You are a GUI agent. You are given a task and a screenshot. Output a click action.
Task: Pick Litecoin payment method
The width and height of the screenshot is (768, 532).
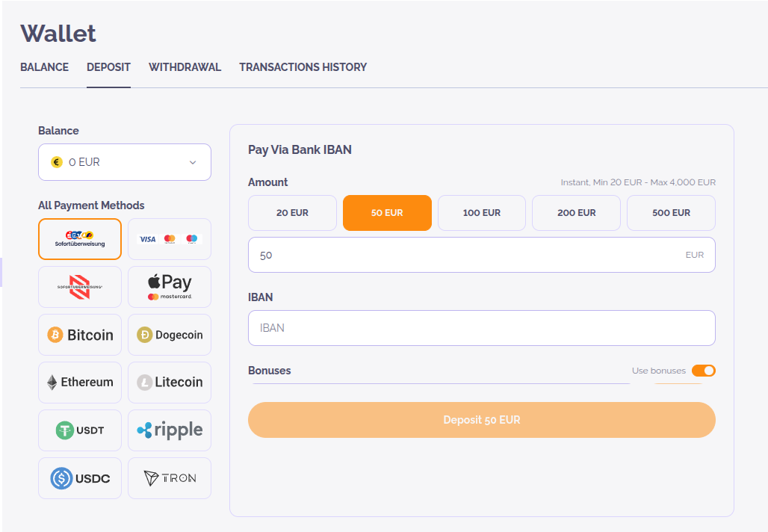[170, 383]
